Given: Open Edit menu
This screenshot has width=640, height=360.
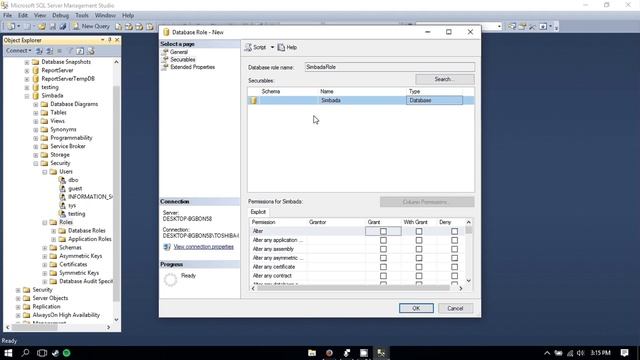Looking at the screenshot, I should point(23,15).
